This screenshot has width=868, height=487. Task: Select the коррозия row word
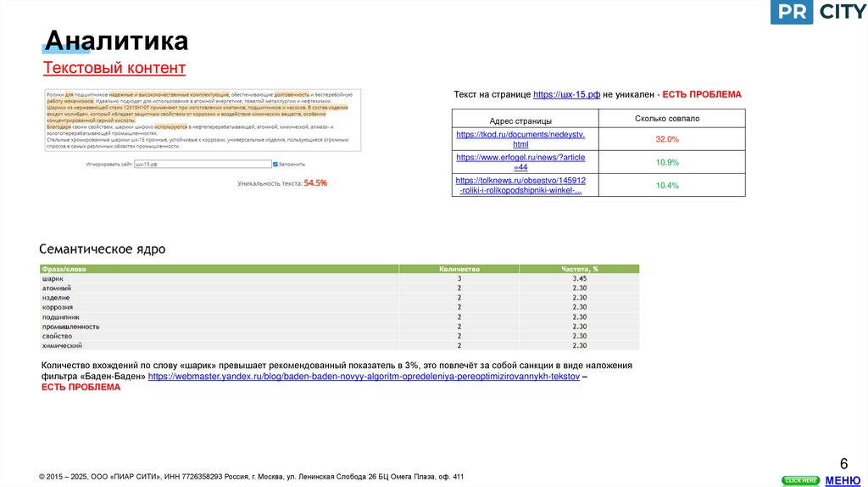[x=58, y=307]
